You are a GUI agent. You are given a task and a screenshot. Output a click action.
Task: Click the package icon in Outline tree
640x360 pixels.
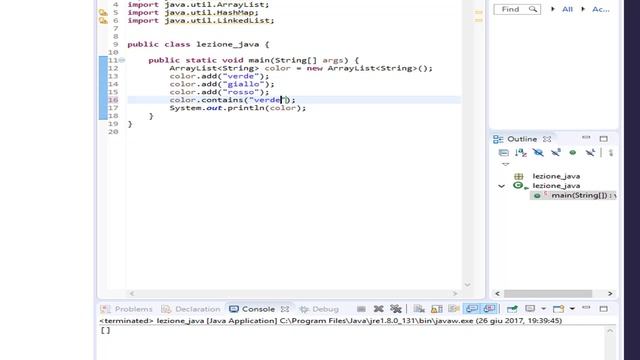pos(518,176)
